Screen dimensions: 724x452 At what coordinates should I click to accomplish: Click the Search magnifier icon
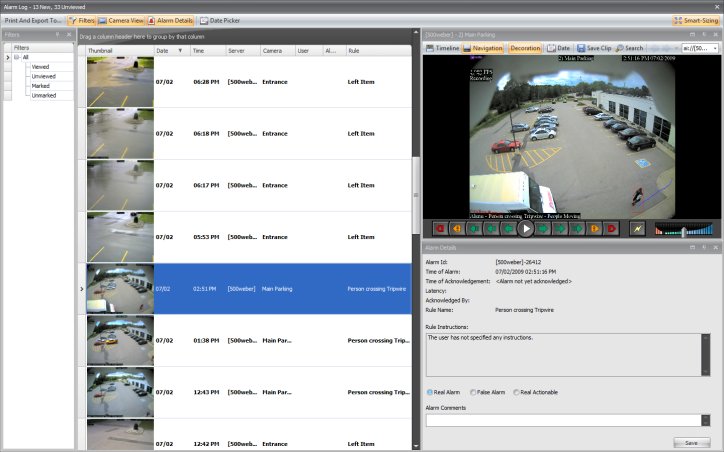click(x=620, y=48)
